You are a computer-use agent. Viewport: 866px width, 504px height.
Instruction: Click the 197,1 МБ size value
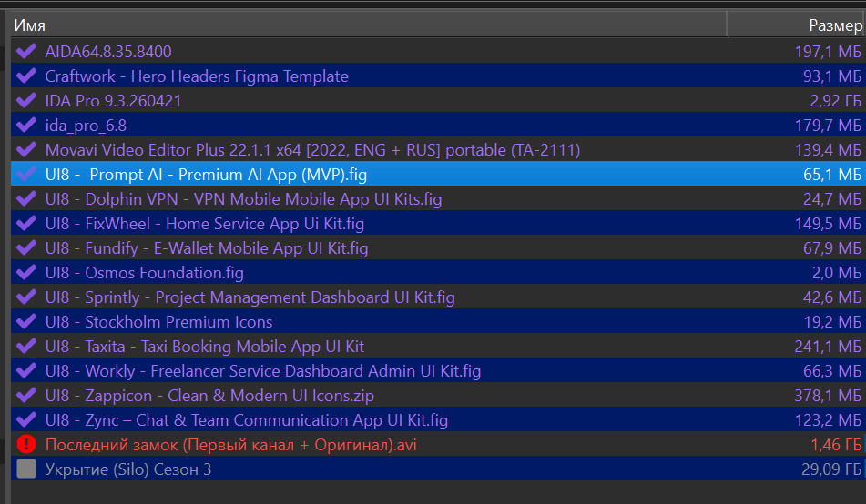click(828, 52)
